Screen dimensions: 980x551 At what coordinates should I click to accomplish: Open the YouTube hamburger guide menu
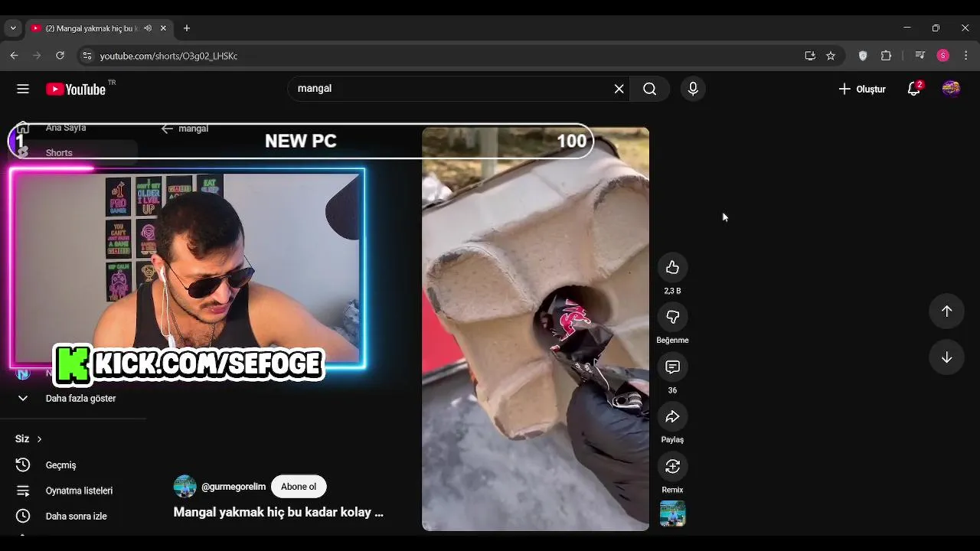tap(23, 89)
